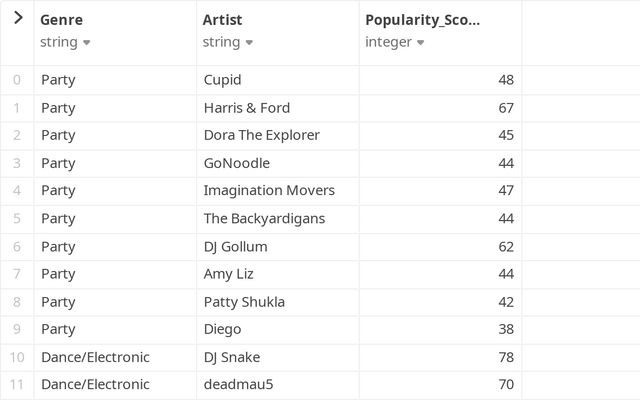Select the Harris & Ford cell

pyautogui.click(x=278, y=108)
